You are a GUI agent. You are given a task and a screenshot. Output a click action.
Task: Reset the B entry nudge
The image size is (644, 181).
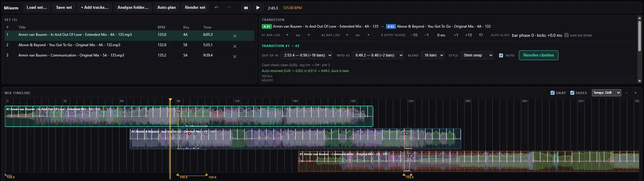click(x=481, y=35)
